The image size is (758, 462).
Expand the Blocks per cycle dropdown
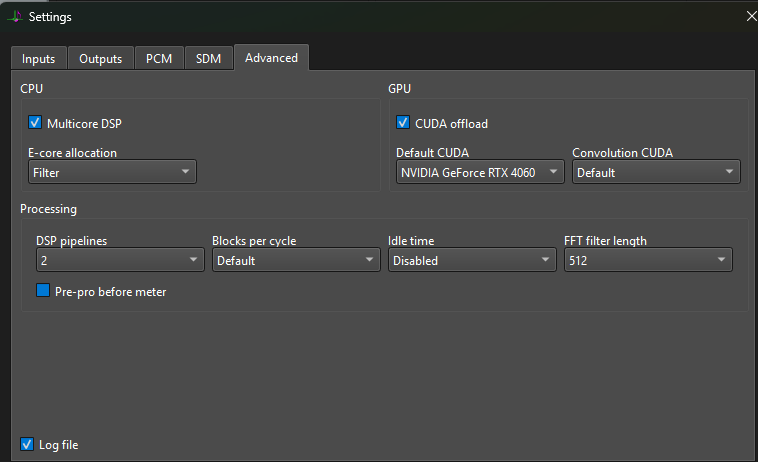(x=296, y=260)
